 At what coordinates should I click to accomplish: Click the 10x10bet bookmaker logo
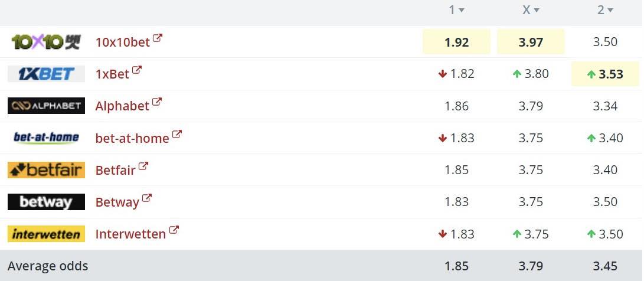click(x=46, y=42)
